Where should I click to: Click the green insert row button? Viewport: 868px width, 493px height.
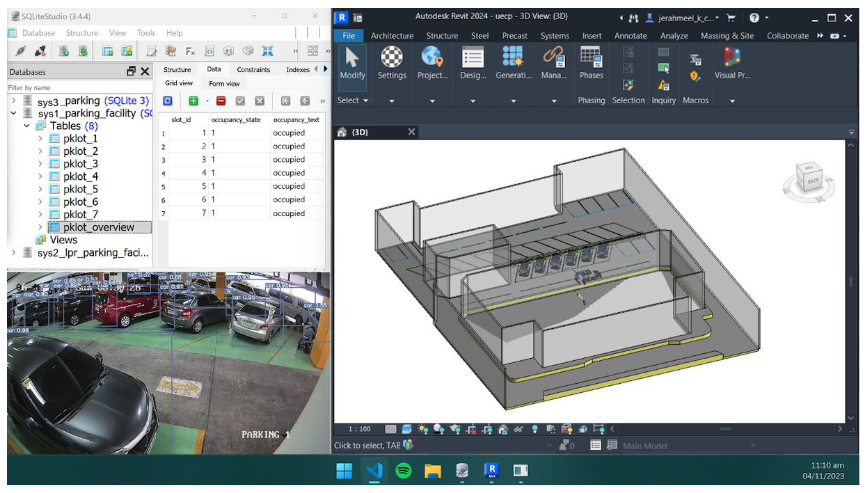point(193,101)
